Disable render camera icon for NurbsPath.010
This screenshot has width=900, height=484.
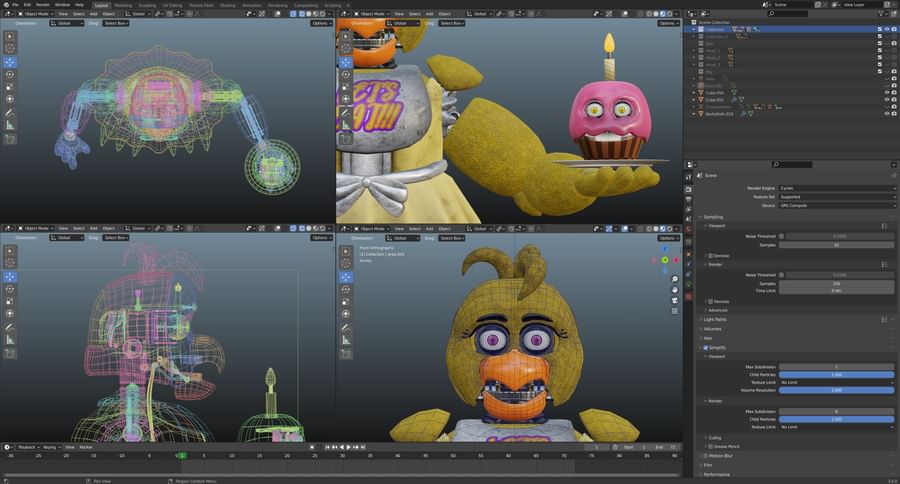pyautogui.click(x=894, y=114)
